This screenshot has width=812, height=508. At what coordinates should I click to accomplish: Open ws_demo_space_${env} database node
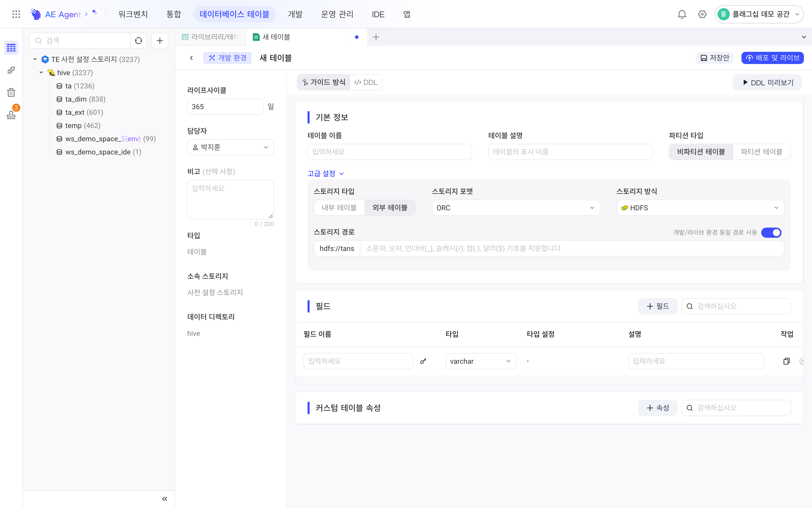(x=106, y=139)
